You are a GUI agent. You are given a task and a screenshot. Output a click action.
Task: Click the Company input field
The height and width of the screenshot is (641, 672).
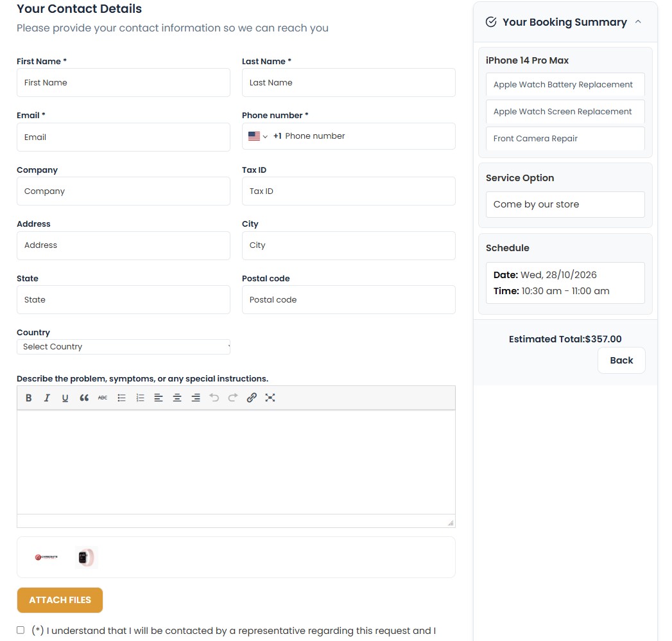(x=123, y=191)
